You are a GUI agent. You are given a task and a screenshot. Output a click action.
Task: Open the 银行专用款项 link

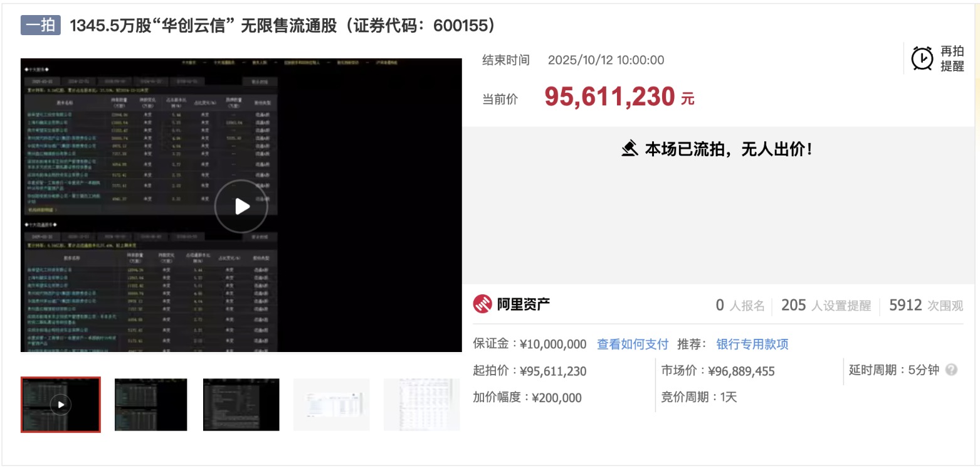point(752,344)
